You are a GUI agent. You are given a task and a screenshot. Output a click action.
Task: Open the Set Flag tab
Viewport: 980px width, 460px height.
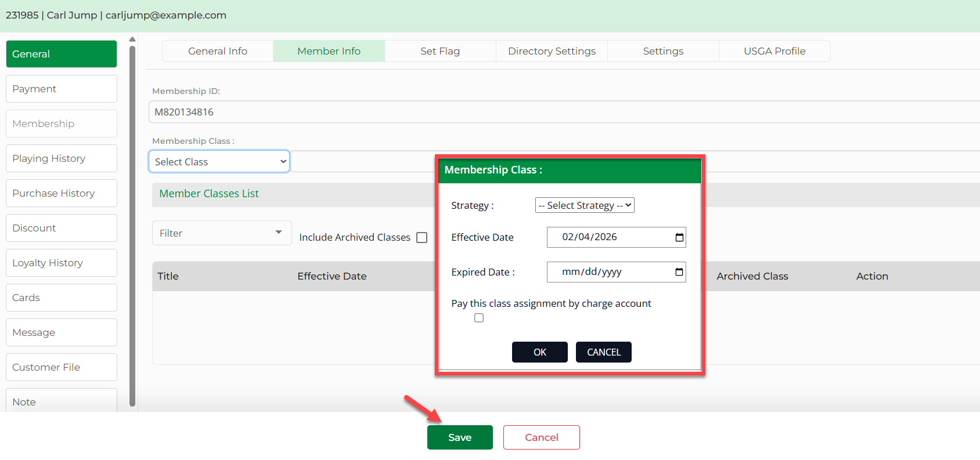point(440,51)
